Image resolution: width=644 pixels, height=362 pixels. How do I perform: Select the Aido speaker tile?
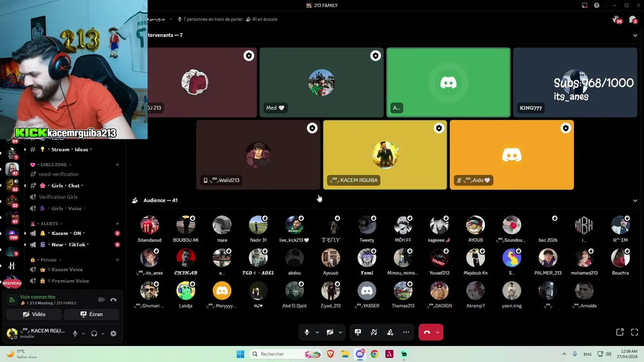coord(512,155)
